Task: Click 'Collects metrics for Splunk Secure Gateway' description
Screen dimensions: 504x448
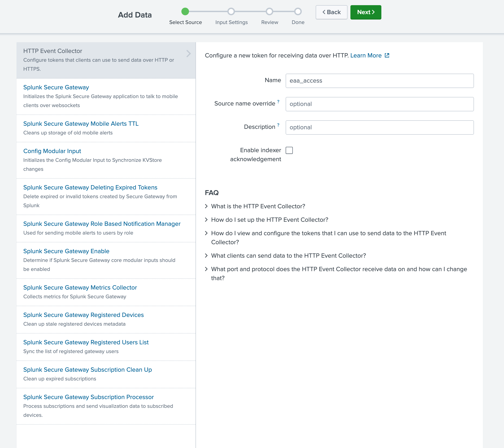Action: click(75, 297)
